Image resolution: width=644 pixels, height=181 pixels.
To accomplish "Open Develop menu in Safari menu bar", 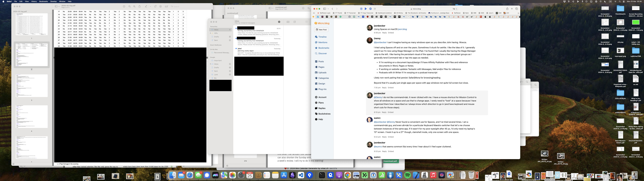I will click(53, 2).
